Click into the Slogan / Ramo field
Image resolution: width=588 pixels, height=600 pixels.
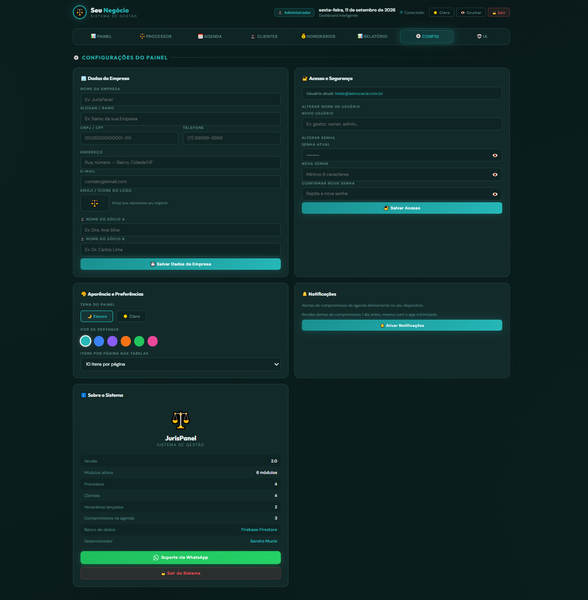[181, 119]
